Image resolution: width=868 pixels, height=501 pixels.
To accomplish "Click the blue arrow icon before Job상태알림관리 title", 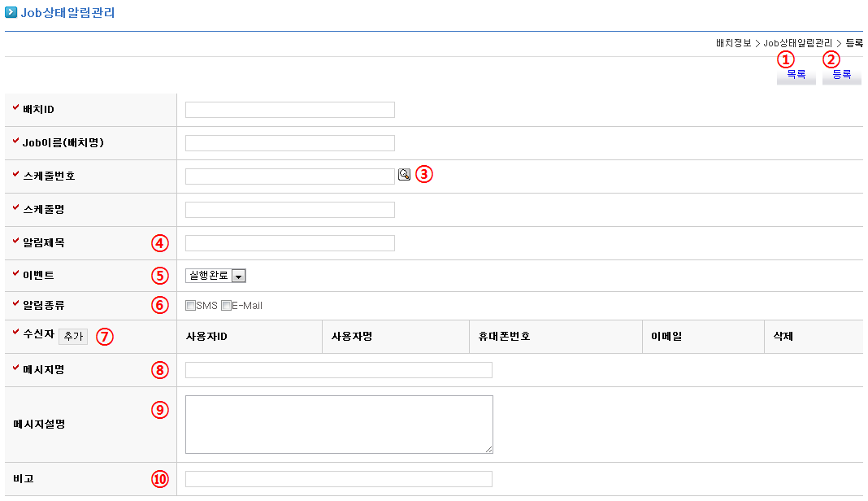I will click(11, 12).
